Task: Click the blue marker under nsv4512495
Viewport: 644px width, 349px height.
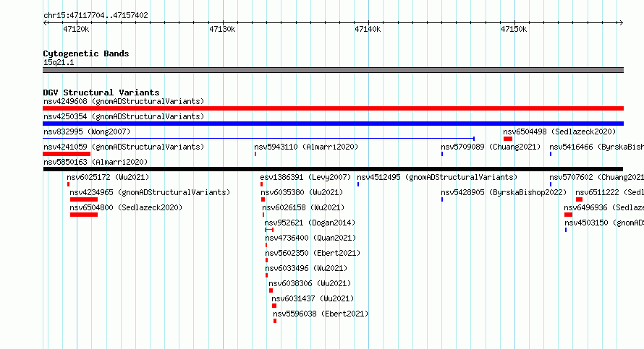Action: tap(358, 184)
